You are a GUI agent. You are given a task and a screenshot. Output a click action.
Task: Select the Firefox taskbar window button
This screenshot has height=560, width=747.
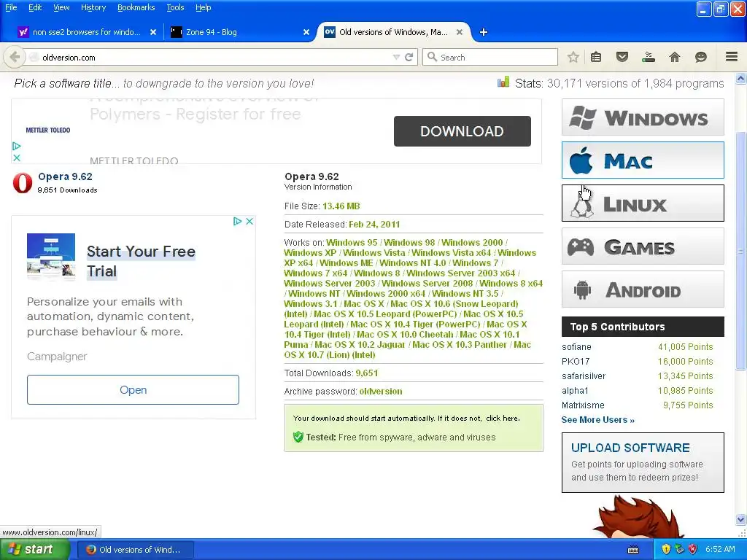coord(135,550)
